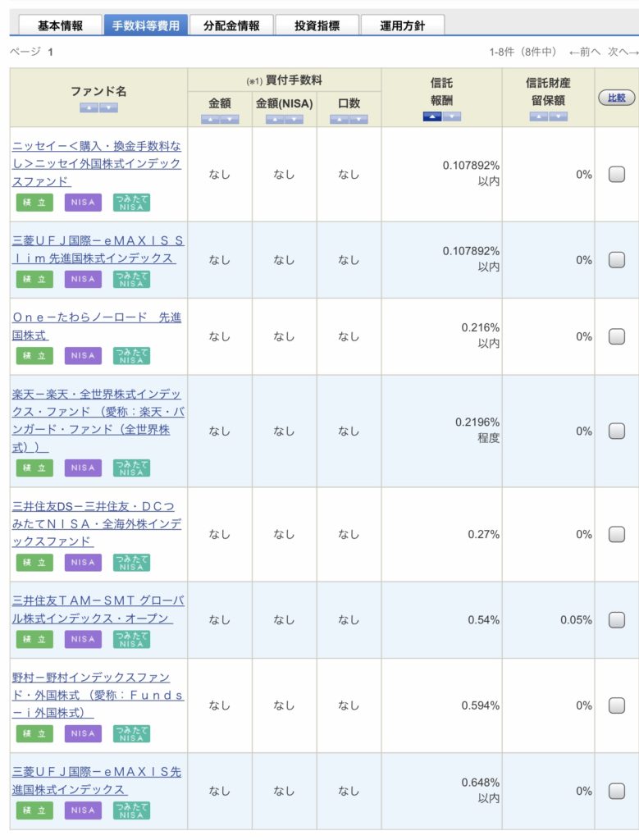Open the 基本情報 tab
The image size is (639, 840).
click(60, 25)
